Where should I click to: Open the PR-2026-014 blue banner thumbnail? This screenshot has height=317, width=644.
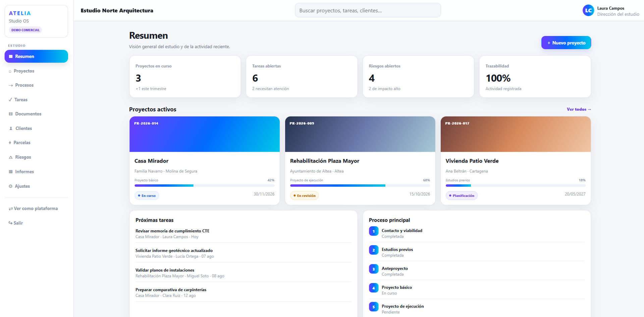(205, 134)
